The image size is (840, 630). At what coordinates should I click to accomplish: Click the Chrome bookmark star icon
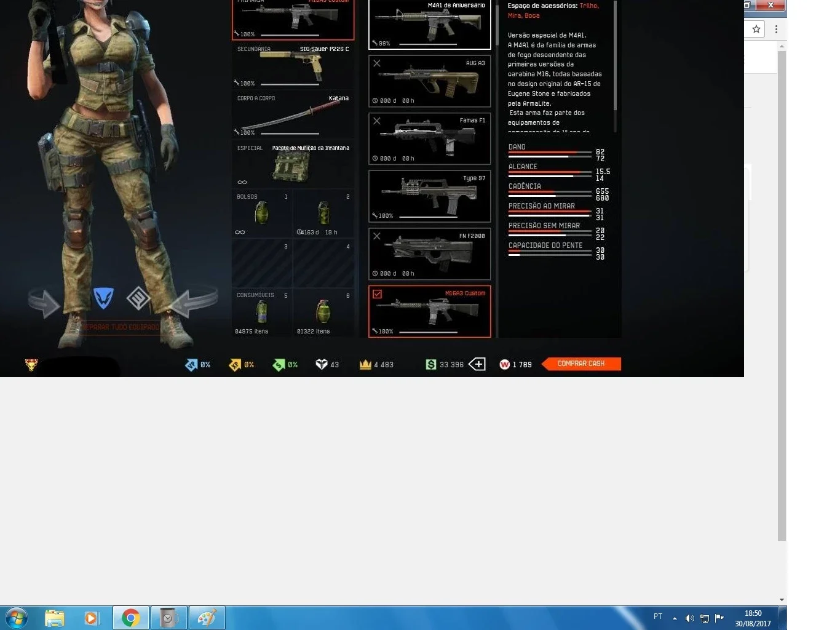(x=756, y=29)
